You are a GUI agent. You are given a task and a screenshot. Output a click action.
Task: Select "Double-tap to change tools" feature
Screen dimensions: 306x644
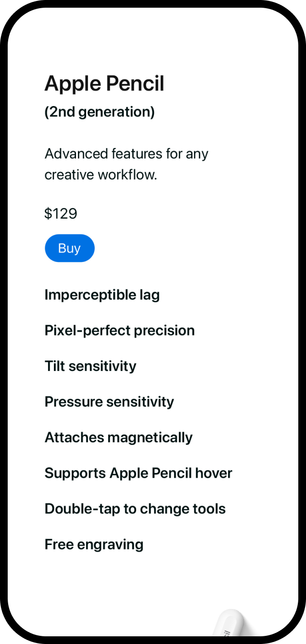coord(135,508)
